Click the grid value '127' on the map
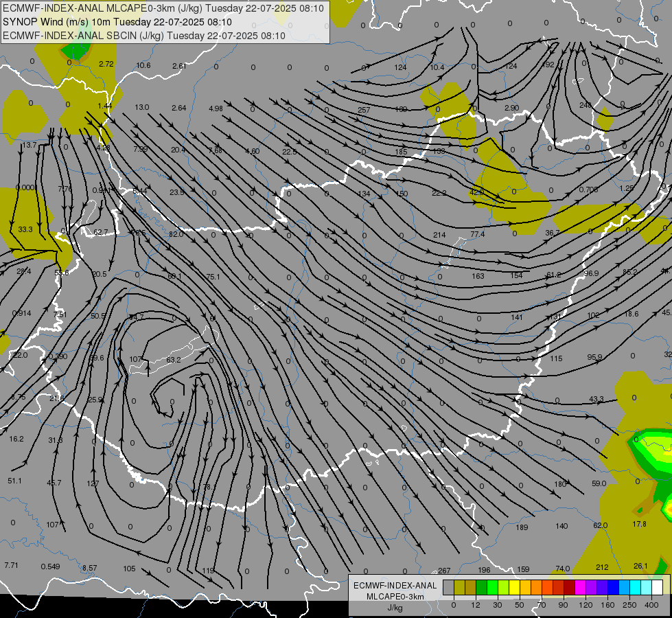This screenshot has height=618, width=672. pos(93,483)
